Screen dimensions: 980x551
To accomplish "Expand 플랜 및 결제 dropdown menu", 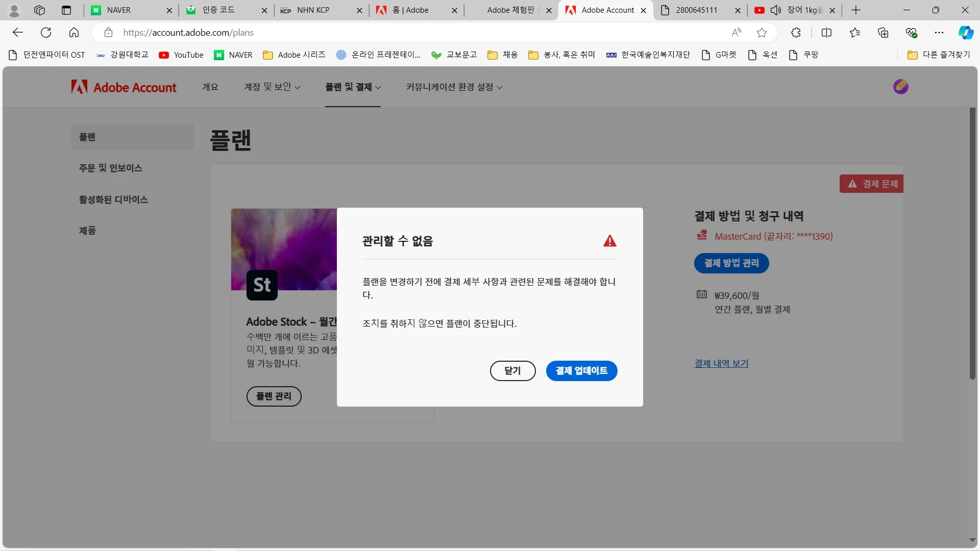I will point(353,87).
